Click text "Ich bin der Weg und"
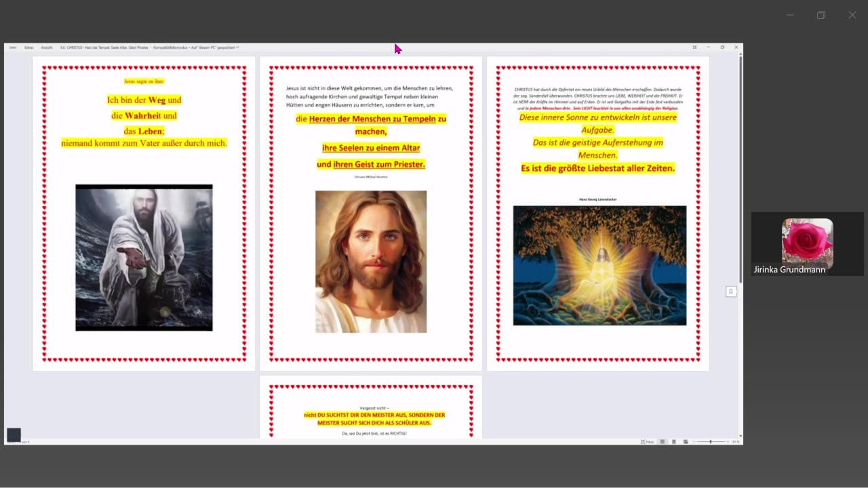 tap(144, 100)
